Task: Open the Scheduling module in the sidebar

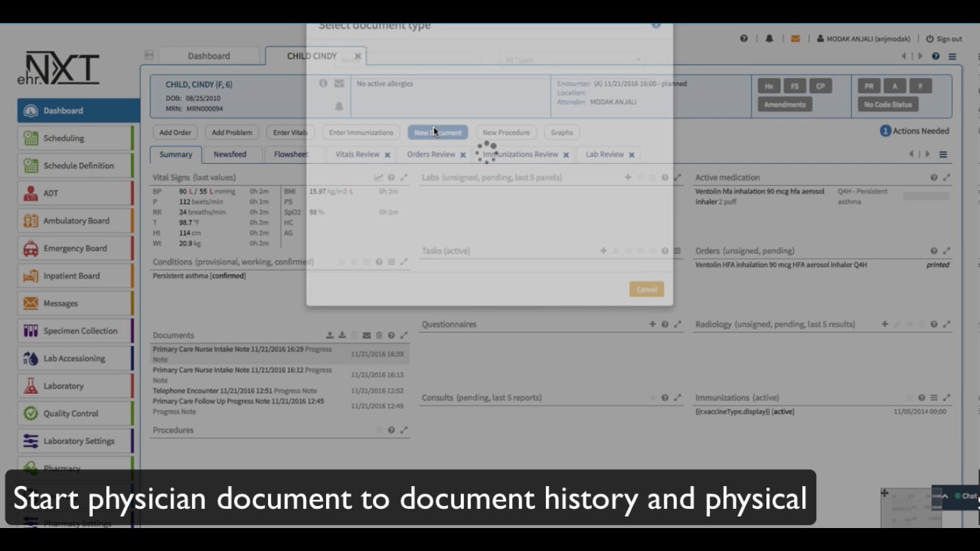Action: [x=75, y=138]
